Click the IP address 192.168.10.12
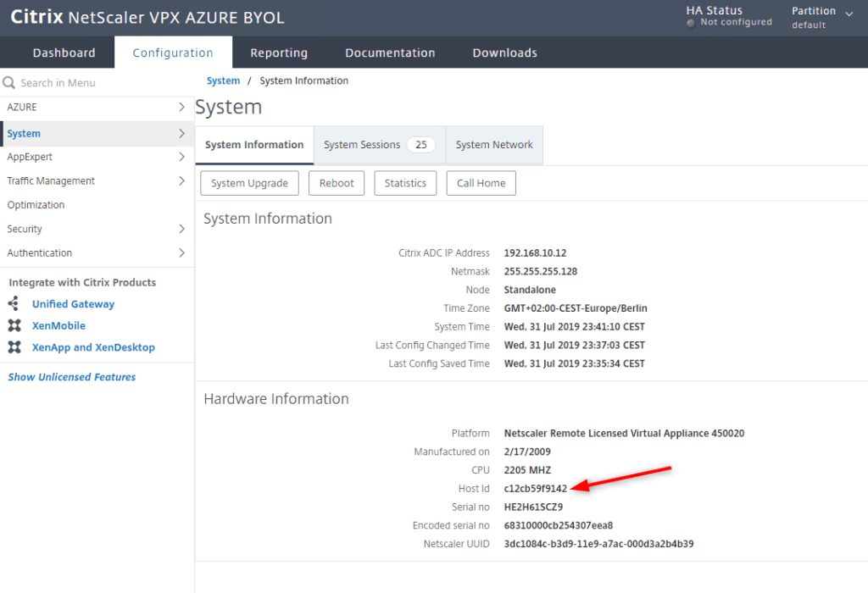 pyautogui.click(x=535, y=252)
